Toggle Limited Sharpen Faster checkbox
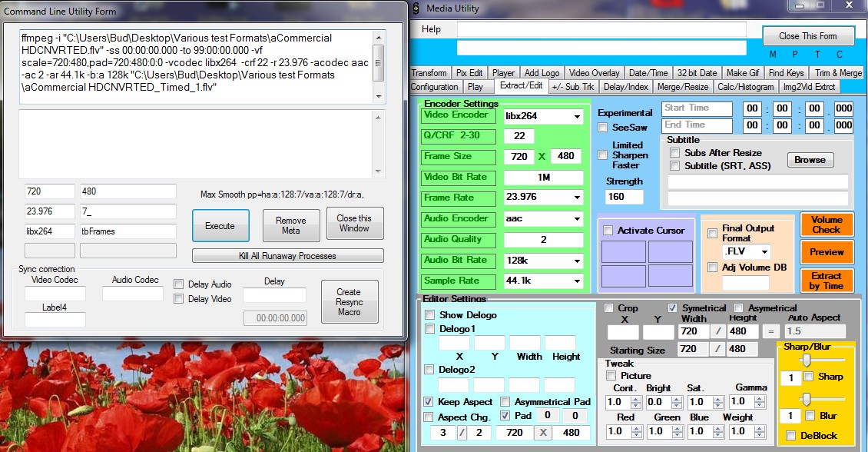The height and width of the screenshot is (452, 868). [x=603, y=155]
